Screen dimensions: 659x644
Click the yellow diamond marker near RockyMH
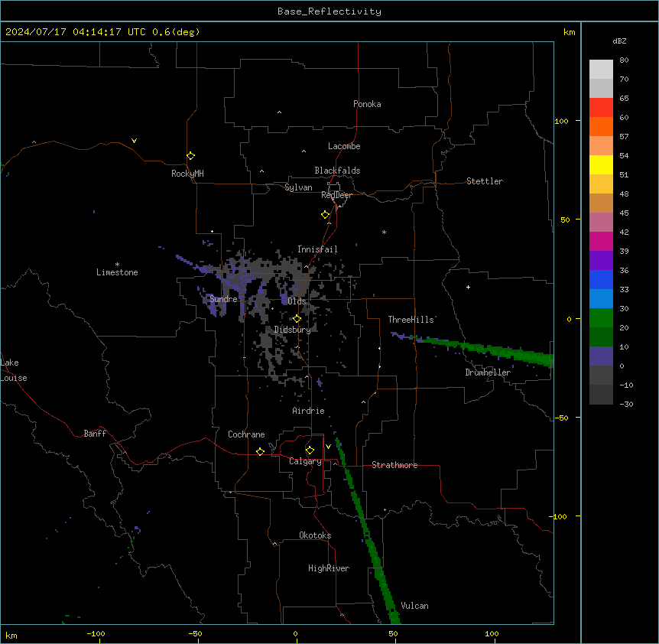(191, 156)
